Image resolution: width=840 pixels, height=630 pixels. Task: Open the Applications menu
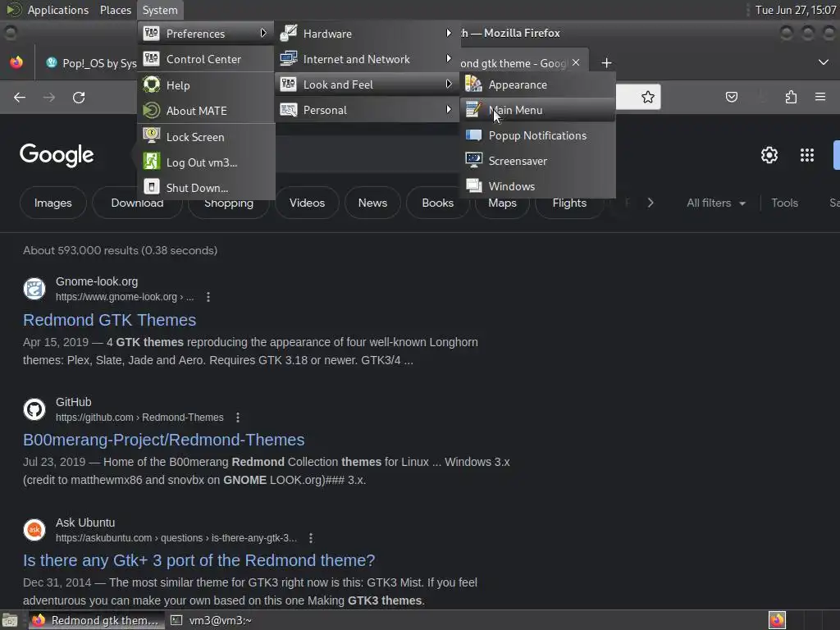point(58,10)
